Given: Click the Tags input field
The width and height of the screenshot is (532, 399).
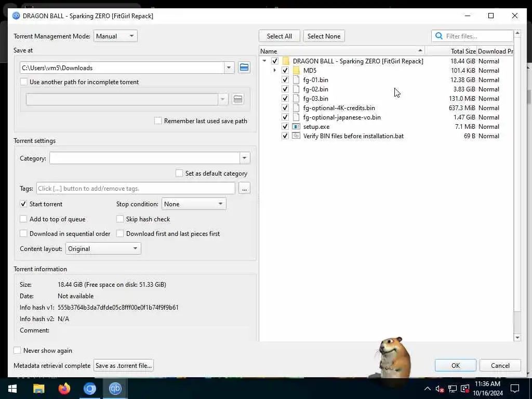Looking at the screenshot, I should (x=136, y=188).
